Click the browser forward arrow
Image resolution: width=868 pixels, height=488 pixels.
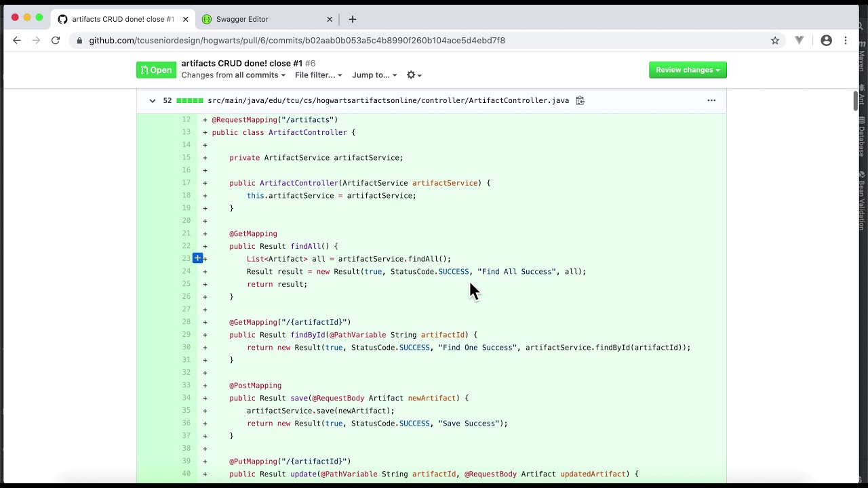36,41
